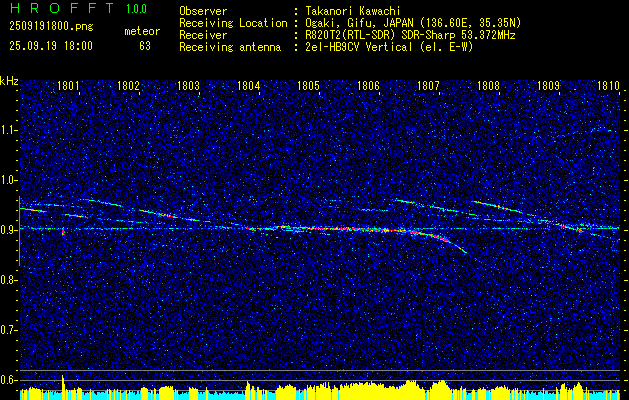Click the 1808 time marker

click(489, 86)
